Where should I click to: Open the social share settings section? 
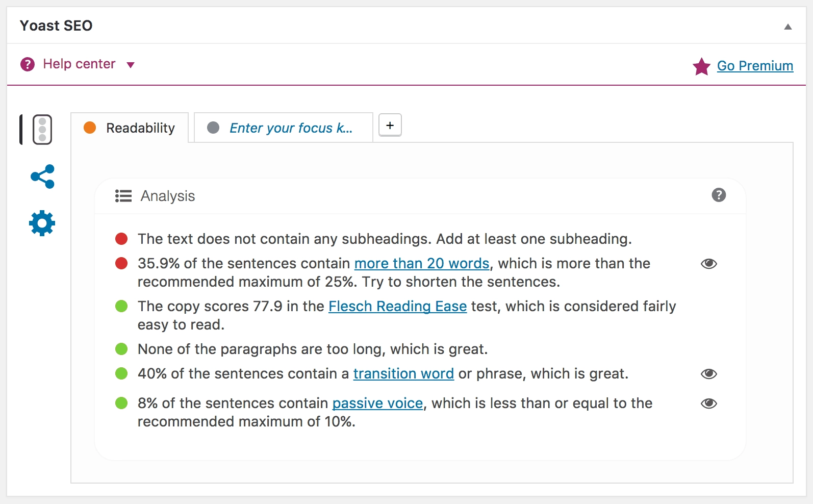click(42, 177)
